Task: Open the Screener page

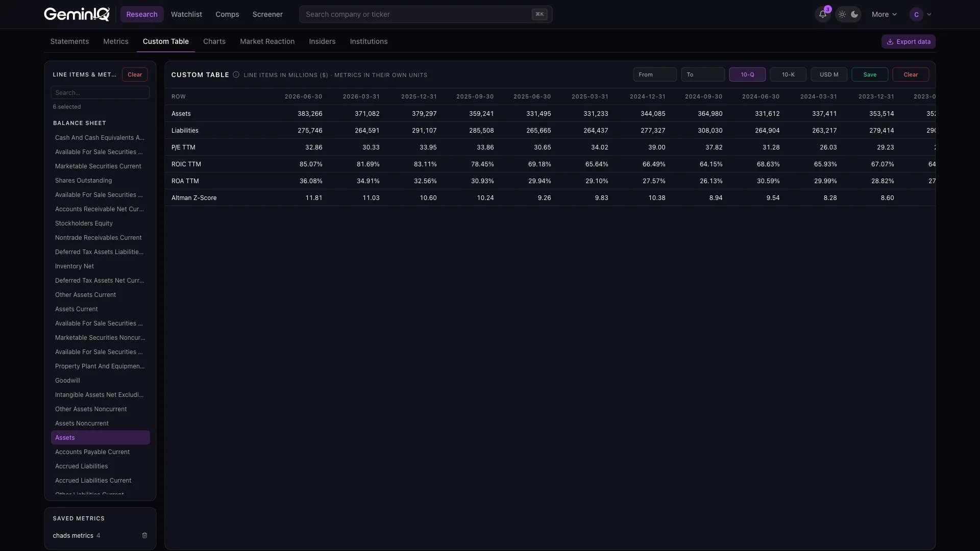Action: [x=267, y=14]
